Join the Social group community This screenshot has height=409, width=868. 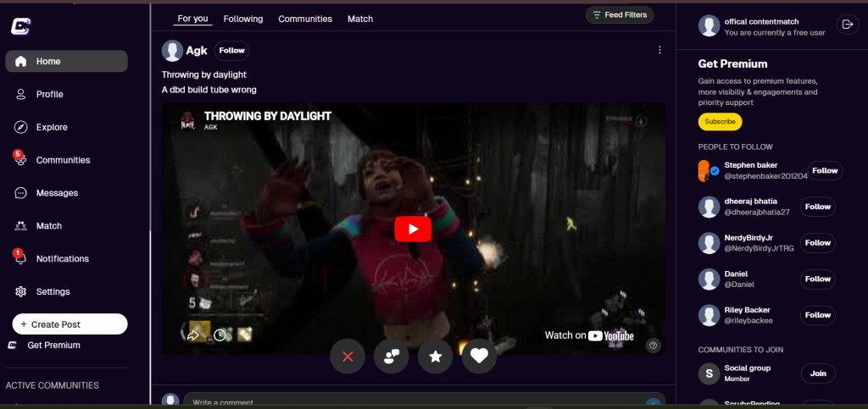coord(817,373)
